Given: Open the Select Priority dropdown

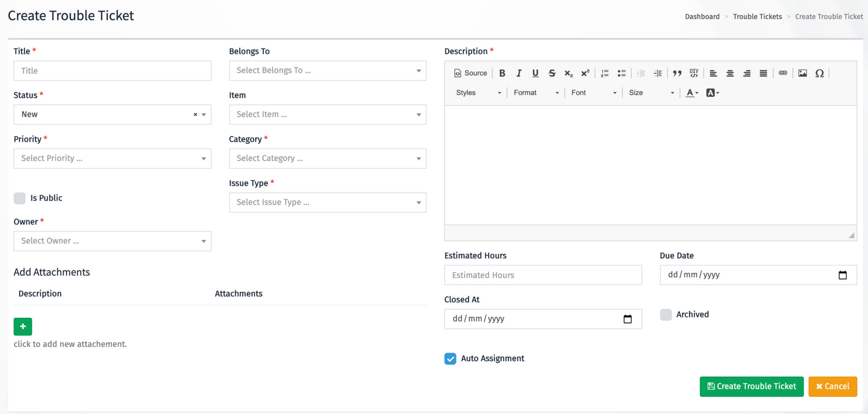Looking at the screenshot, I should tap(112, 158).
